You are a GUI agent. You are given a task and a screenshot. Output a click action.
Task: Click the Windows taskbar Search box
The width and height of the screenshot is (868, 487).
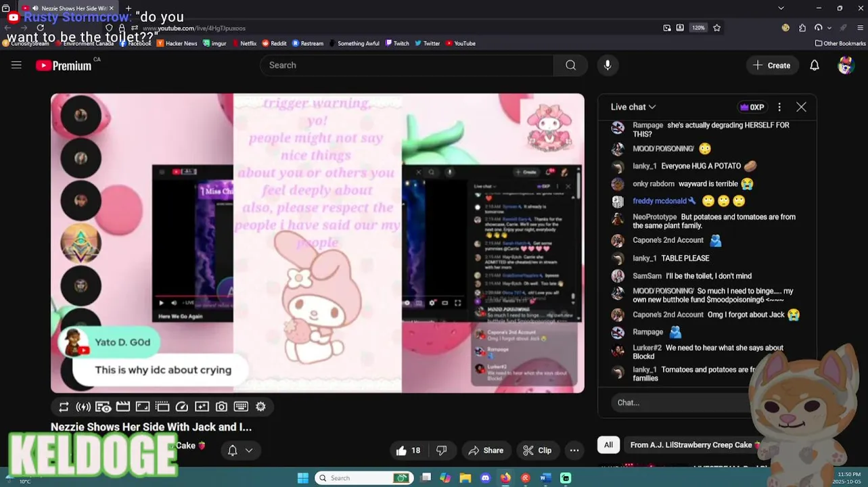[x=363, y=478]
